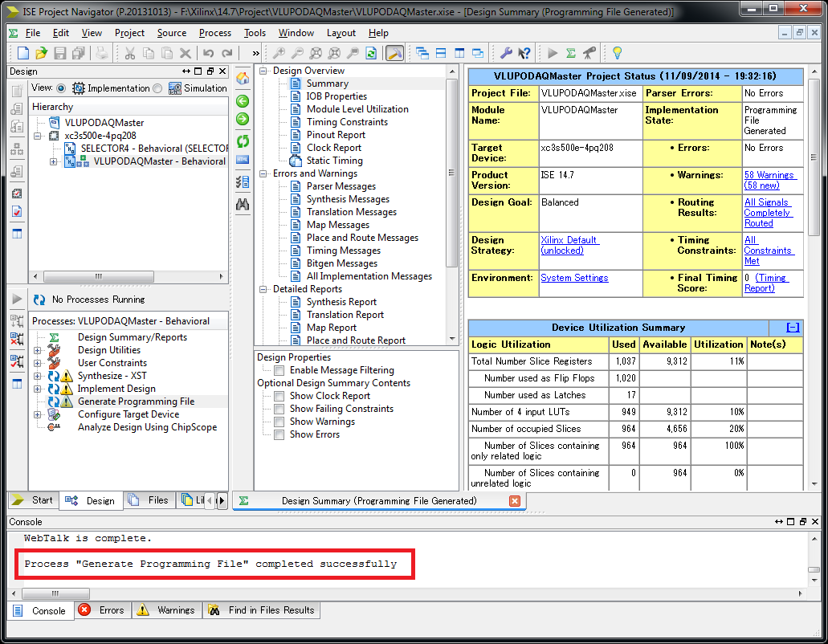Image resolution: width=828 pixels, height=644 pixels.
Task: Click the Save toolbar icon
Action: (60, 53)
